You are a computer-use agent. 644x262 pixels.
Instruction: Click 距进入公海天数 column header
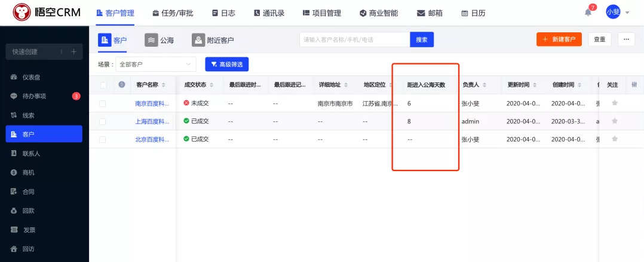point(426,85)
